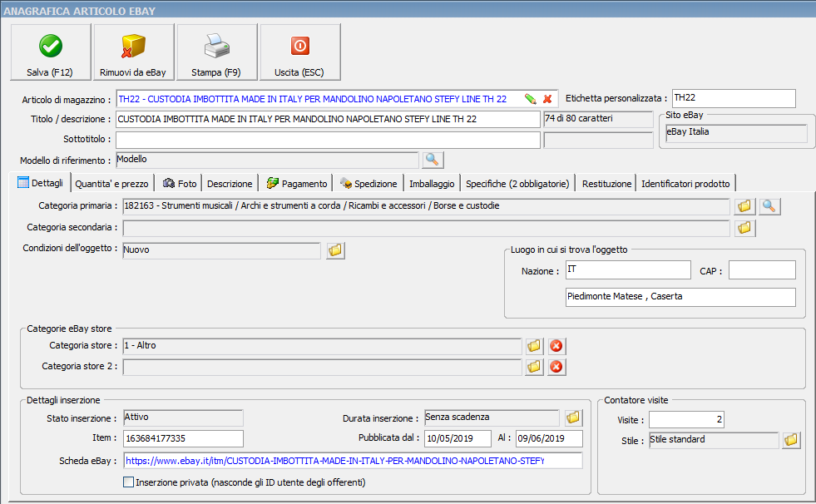Save the article with Salva (F12)
The height and width of the screenshot is (504, 816).
[x=51, y=52]
